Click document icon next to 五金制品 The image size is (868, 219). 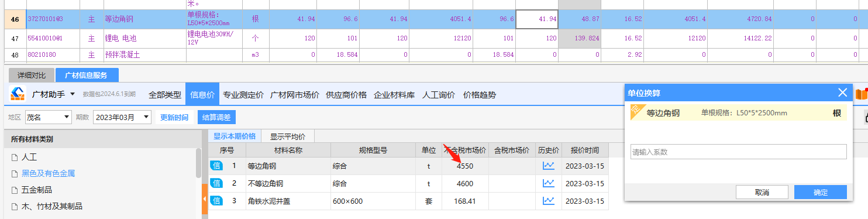point(14,190)
